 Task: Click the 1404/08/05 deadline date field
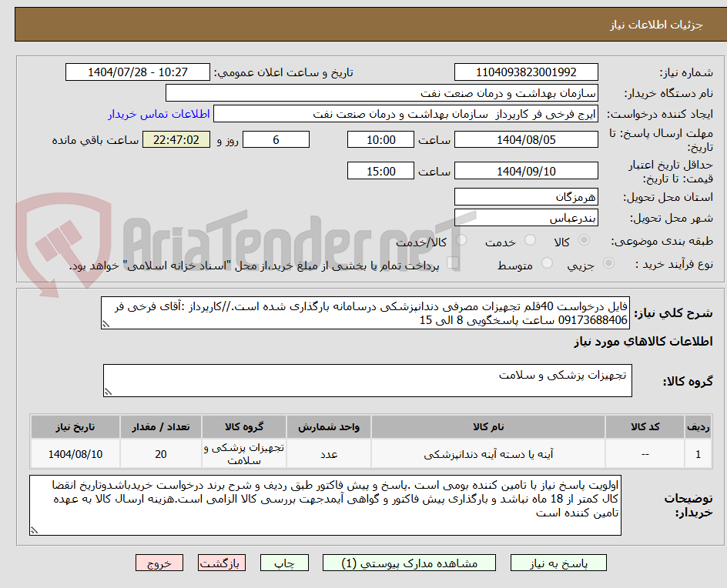pos(526,139)
